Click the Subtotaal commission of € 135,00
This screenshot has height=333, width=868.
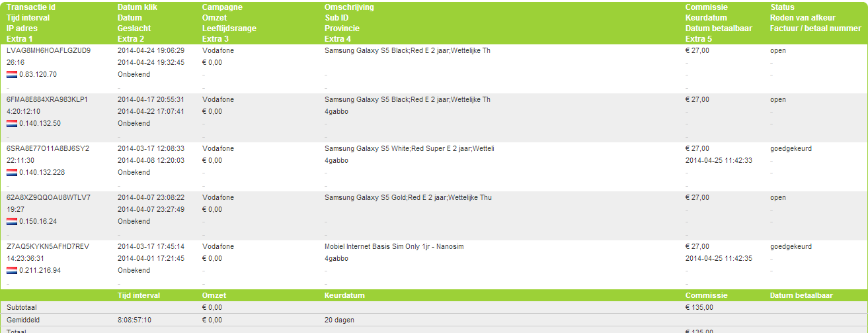click(699, 307)
